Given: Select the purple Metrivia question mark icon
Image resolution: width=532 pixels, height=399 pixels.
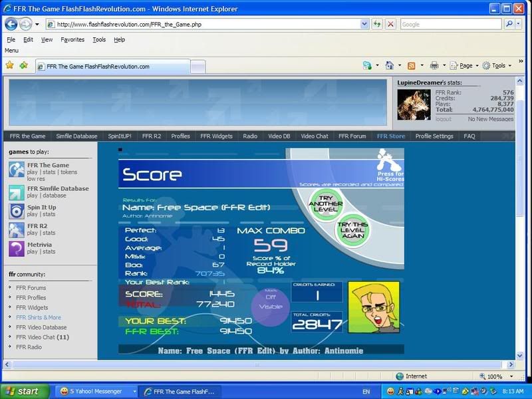Looking at the screenshot, I should click(17, 249).
